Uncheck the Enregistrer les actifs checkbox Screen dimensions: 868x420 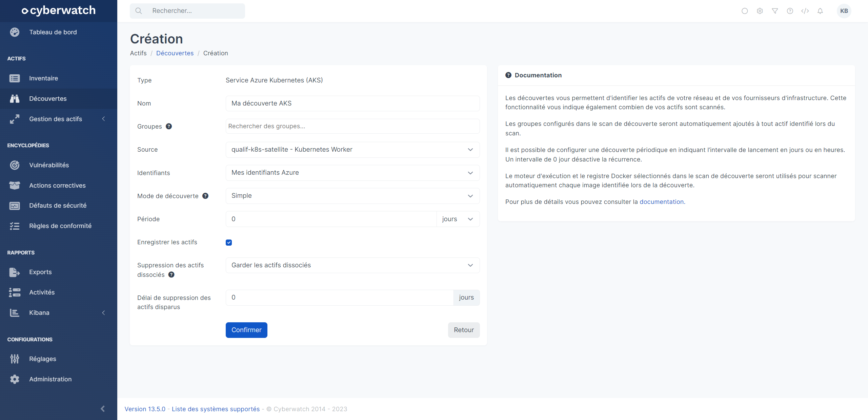coord(229,242)
